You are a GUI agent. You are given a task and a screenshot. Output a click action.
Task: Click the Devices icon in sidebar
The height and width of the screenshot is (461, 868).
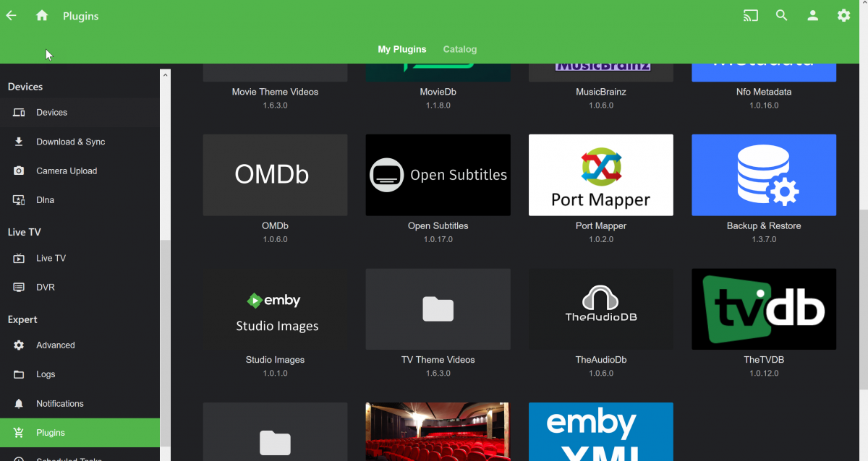tap(20, 113)
